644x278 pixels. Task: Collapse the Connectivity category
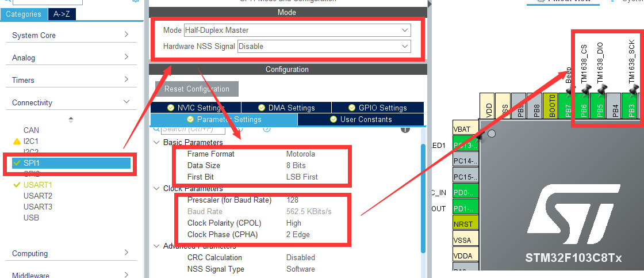(x=71, y=102)
